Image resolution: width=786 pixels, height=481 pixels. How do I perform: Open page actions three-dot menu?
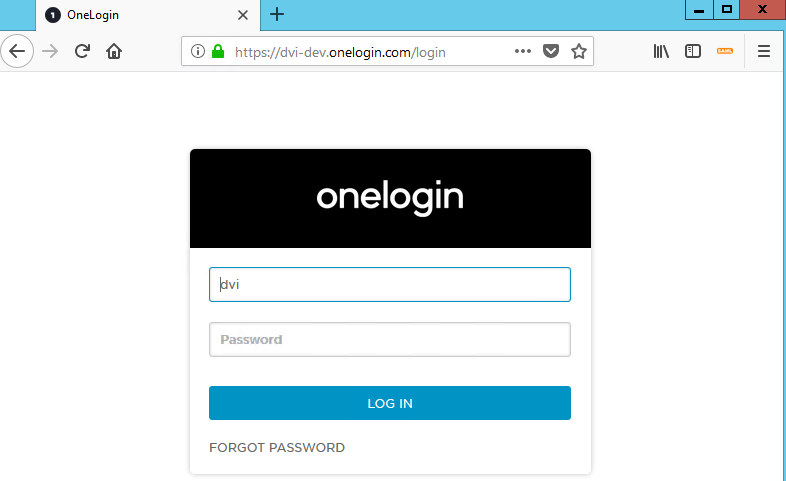pyautogui.click(x=523, y=52)
